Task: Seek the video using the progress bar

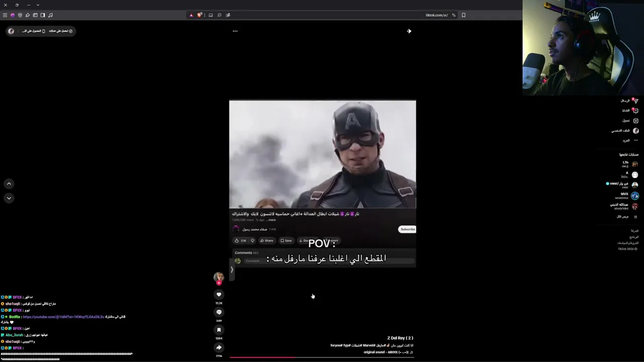Action: tap(322, 357)
